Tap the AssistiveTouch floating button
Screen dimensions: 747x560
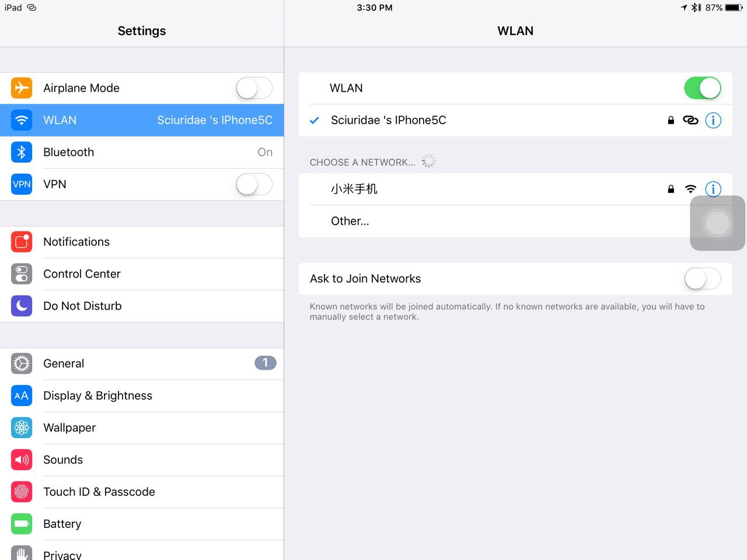[x=717, y=223]
